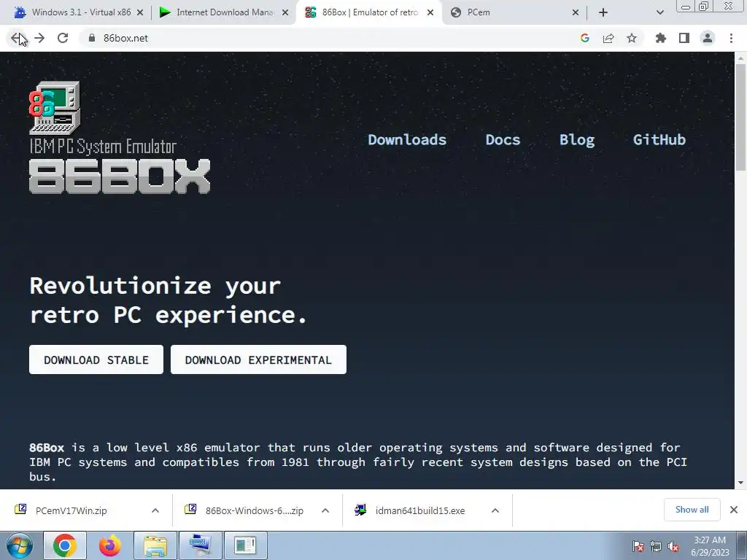Close the Windows 3.1 tab

(140, 12)
